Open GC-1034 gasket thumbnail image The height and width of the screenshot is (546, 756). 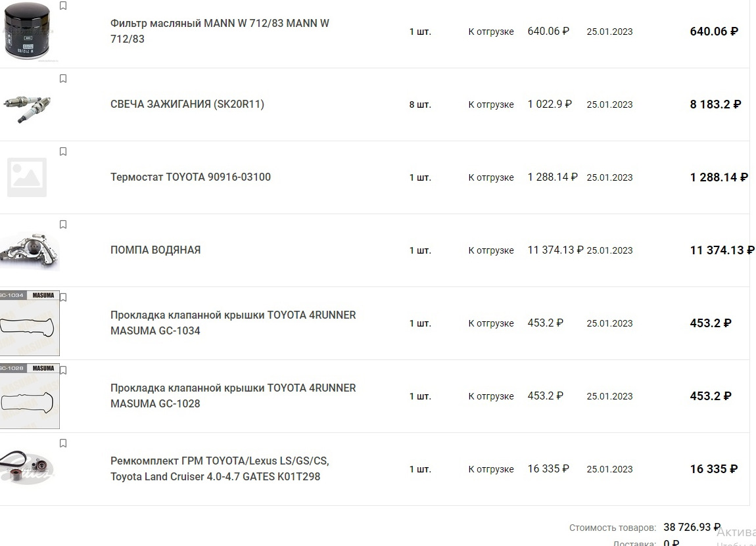tap(29, 323)
